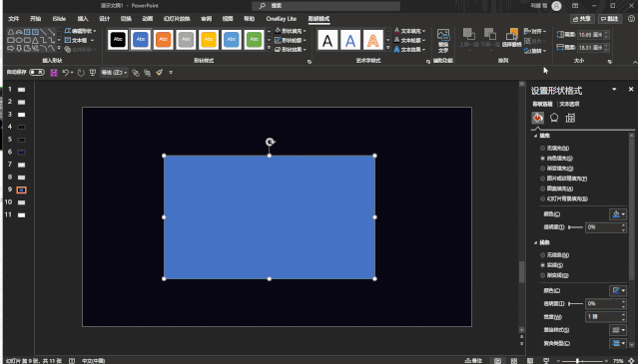Open the 插入 (Insert) ribbon tab
Screen dimensions: 638x364
(83, 19)
